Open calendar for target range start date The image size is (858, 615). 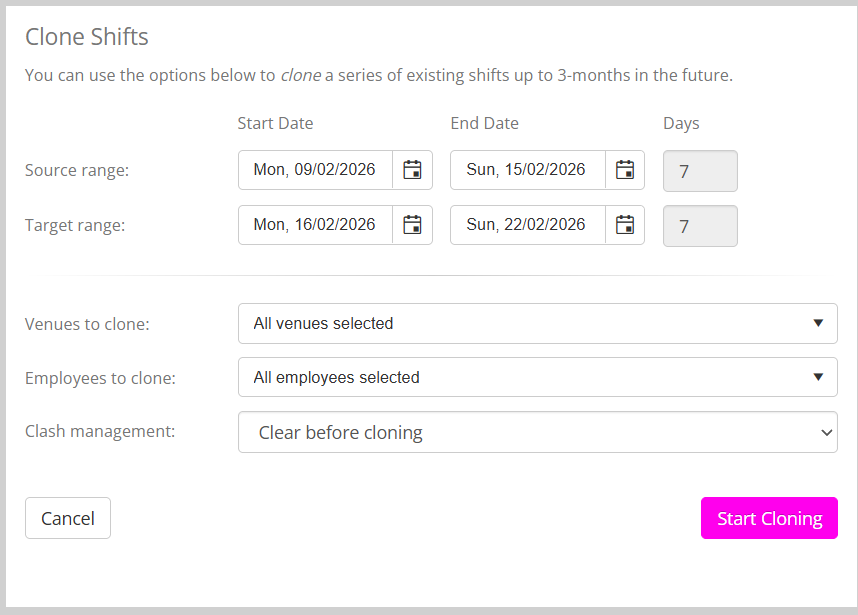pos(412,225)
